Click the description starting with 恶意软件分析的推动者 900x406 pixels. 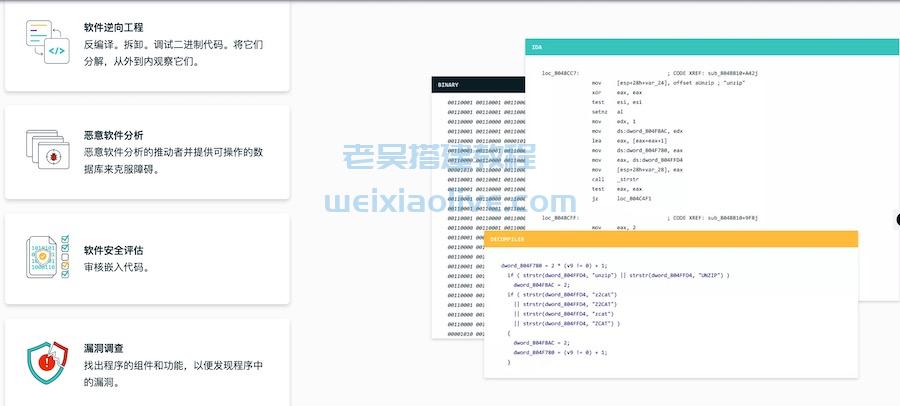(173, 161)
